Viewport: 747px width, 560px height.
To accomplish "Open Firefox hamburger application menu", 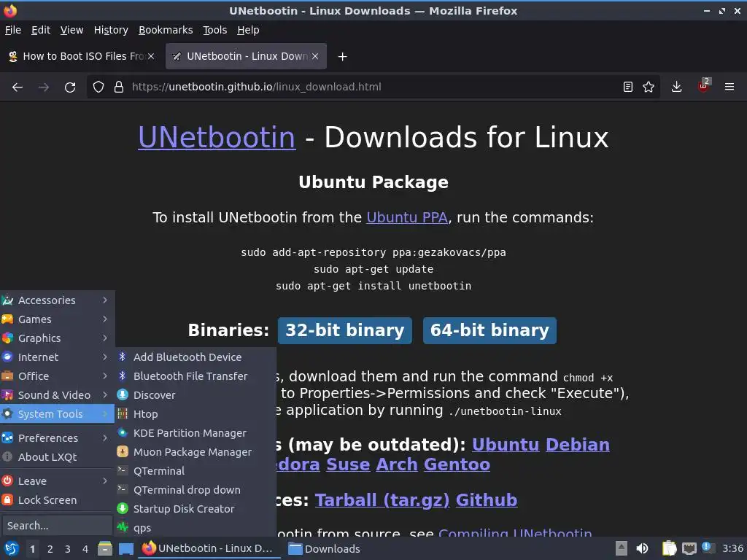I will tap(729, 87).
